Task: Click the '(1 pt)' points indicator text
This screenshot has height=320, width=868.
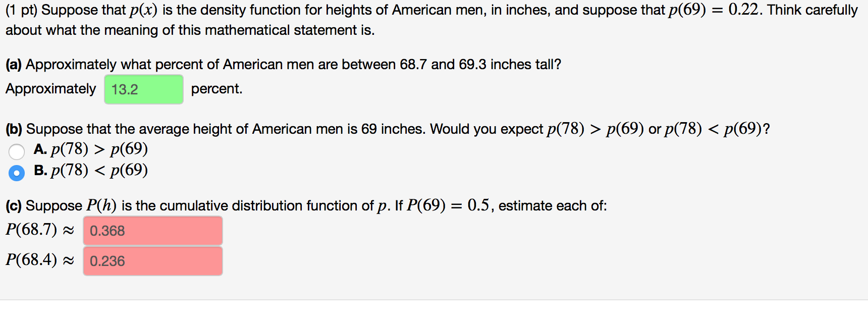Action: [x=22, y=10]
